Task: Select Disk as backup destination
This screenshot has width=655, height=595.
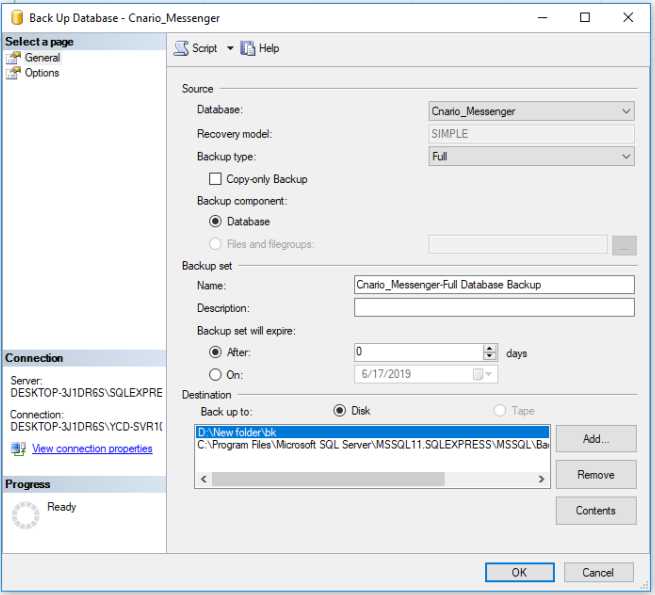Action: [x=340, y=411]
